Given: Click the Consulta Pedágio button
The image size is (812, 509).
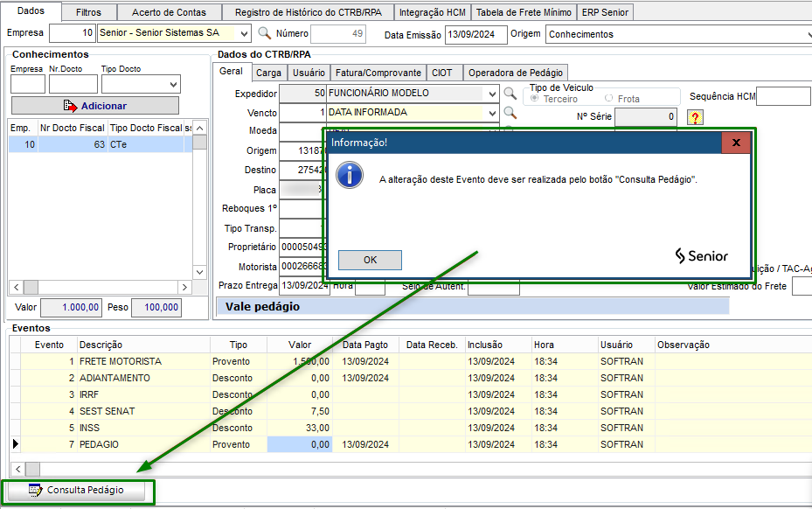Looking at the screenshot, I should 77,491.
